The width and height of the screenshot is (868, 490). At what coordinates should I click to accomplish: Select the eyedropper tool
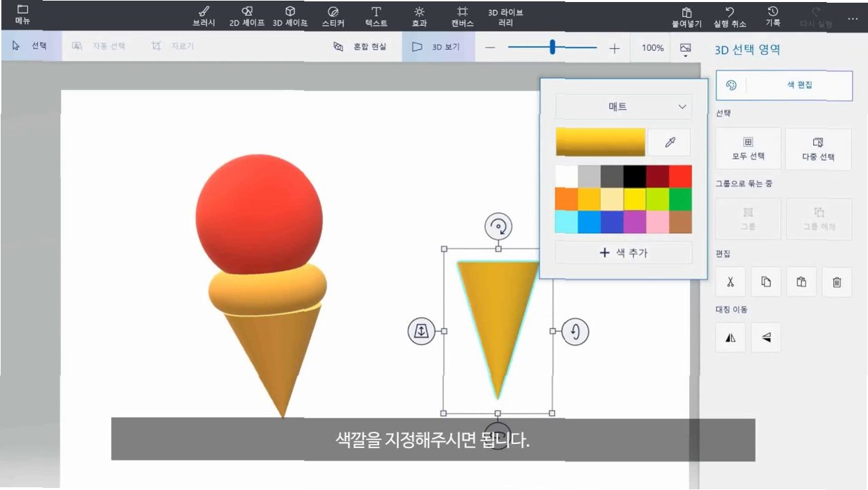[x=670, y=142]
